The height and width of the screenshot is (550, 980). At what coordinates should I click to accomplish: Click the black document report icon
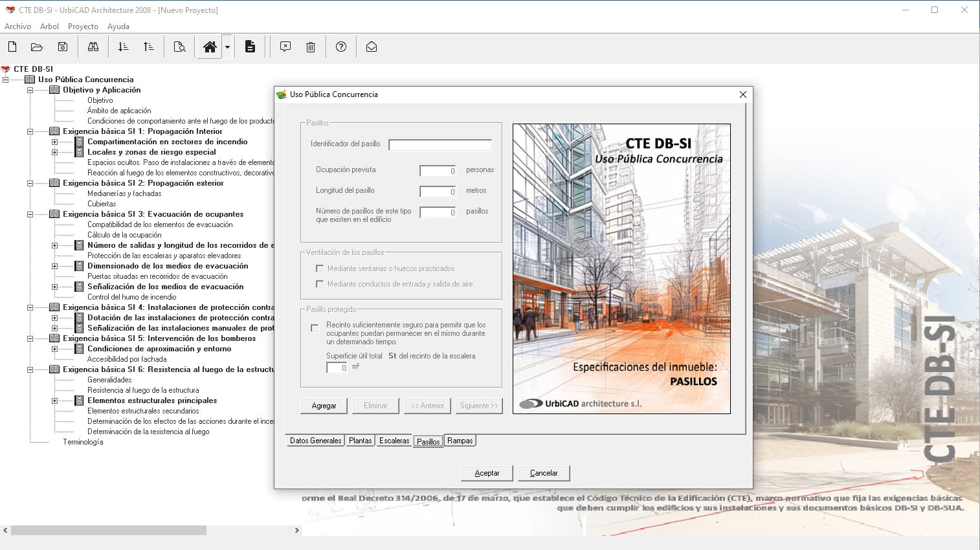[250, 47]
